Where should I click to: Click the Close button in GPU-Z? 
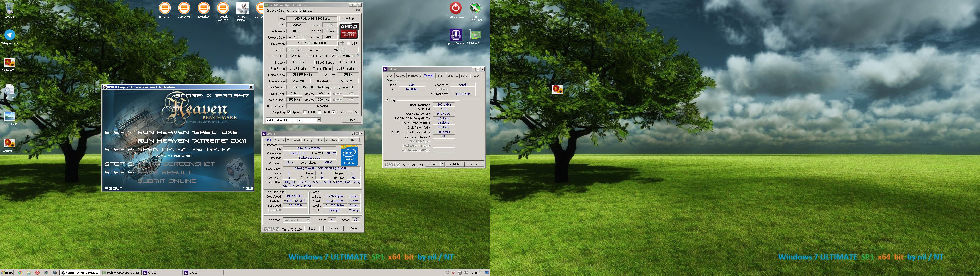coord(351,120)
